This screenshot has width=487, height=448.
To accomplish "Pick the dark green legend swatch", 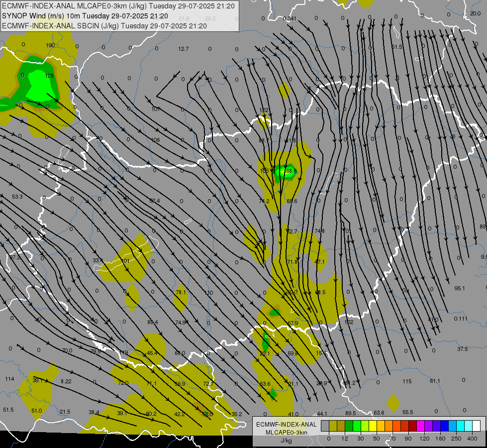I will tap(349, 426).
